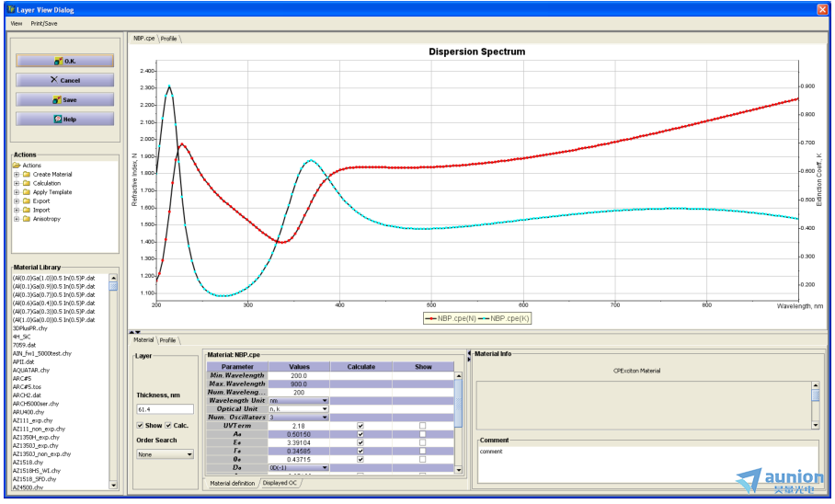Click the Save button
835x504 pixels.
pos(64,99)
